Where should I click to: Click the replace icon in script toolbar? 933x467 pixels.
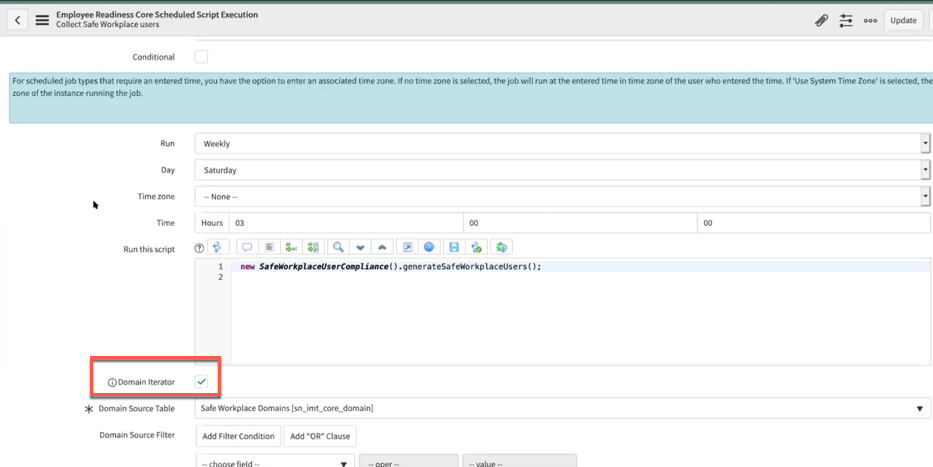[x=291, y=247]
